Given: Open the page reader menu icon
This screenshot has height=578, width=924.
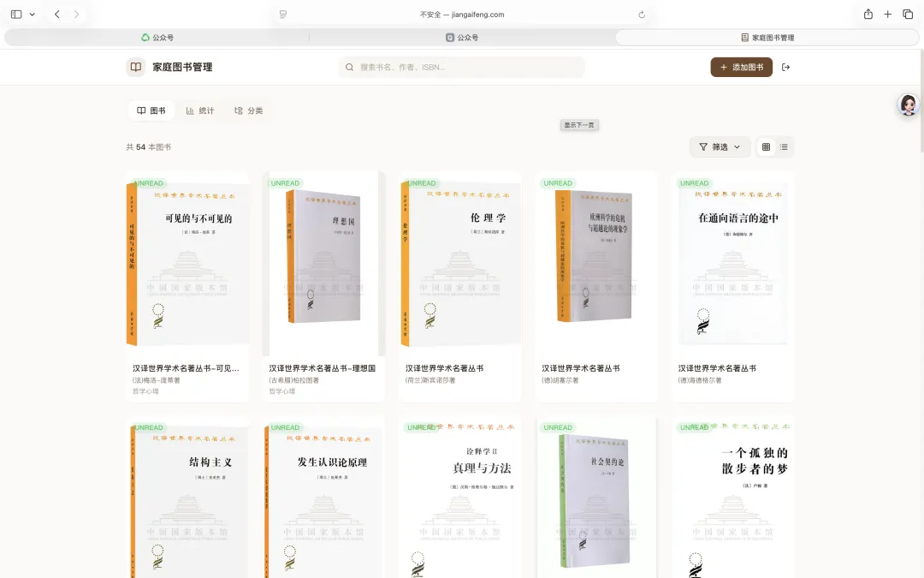Looking at the screenshot, I should point(283,15).
